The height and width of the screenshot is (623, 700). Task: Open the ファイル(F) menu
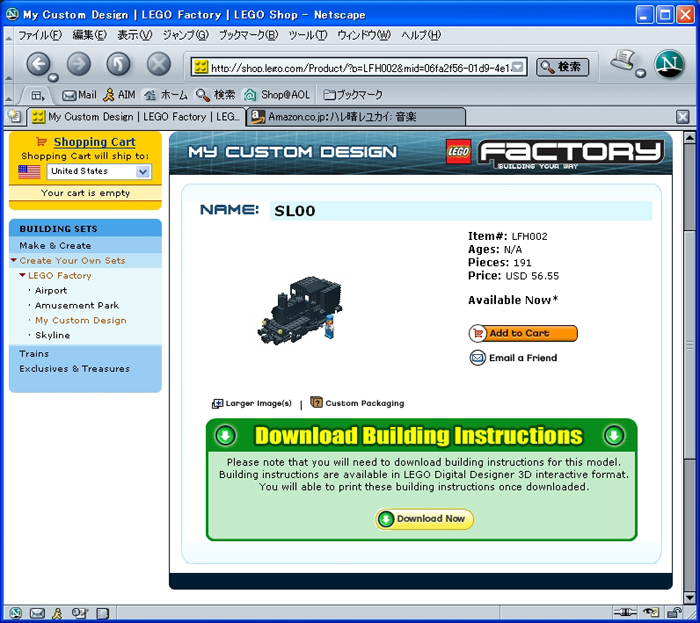tap(40, 35)
